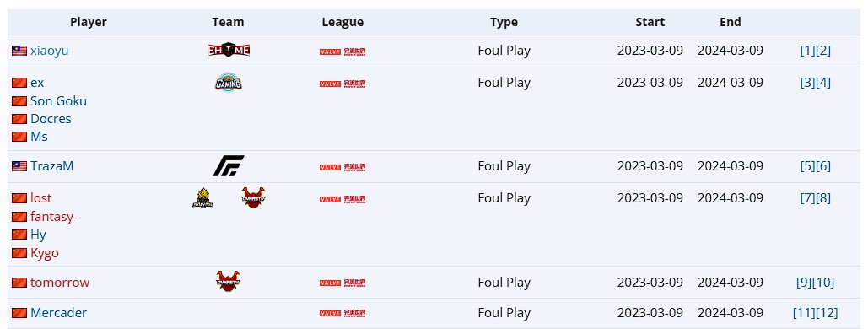Open Son Goku player link
This screenshot has width=868, height=329.
pos(58,100)
